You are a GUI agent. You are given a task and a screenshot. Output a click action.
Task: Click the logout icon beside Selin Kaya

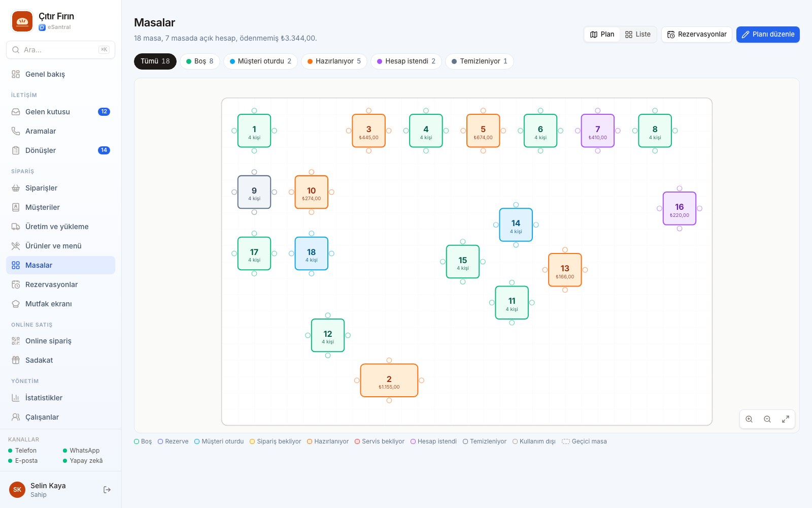107,490
